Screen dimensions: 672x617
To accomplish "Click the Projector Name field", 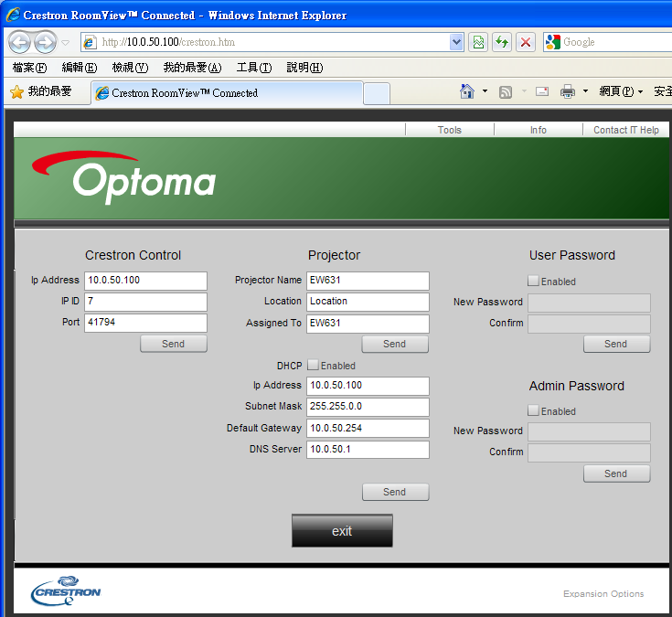I will [x=368, y=281].
